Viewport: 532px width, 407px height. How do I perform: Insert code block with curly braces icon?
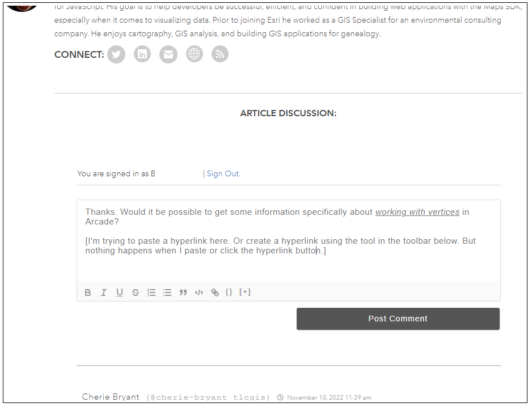click(229, 292)
